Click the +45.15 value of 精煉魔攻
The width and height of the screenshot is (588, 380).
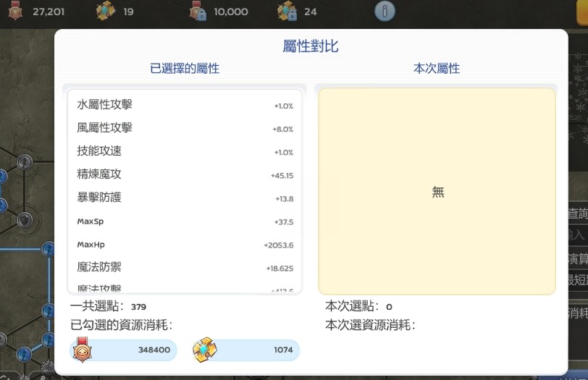[282, 175]
